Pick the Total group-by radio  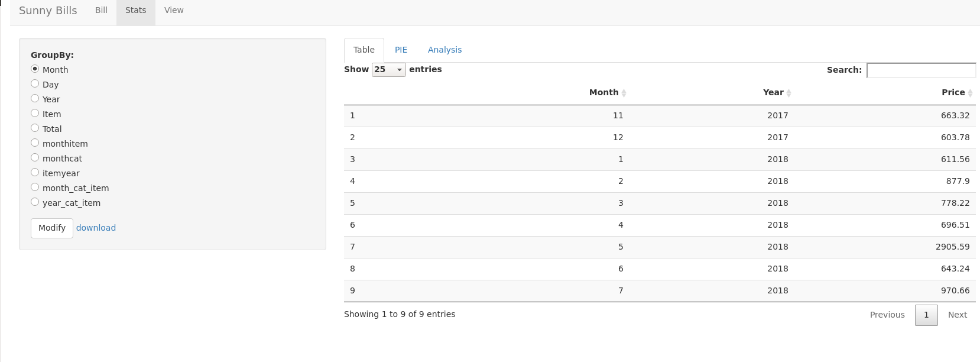coord(35,128)
